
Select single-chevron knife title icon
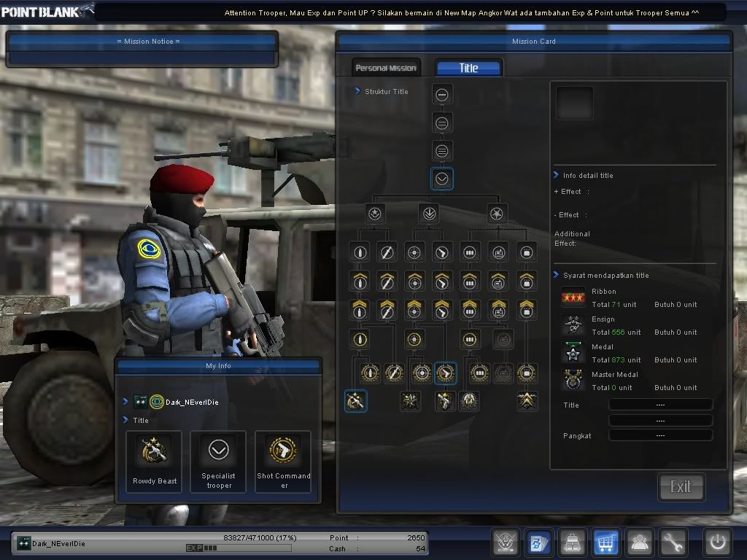pos(387,281)
